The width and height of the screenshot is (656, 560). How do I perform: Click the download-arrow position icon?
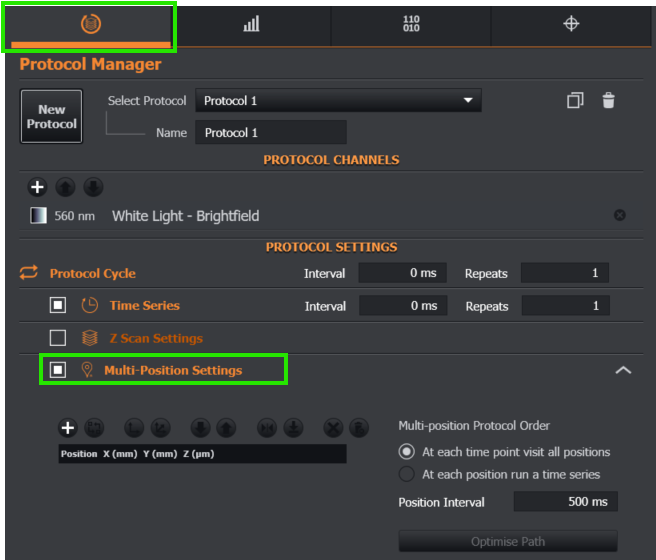coord(293,428)
